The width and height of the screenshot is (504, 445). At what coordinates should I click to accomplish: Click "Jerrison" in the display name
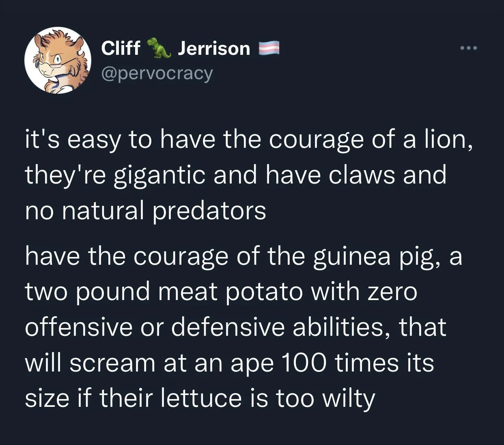214,48
